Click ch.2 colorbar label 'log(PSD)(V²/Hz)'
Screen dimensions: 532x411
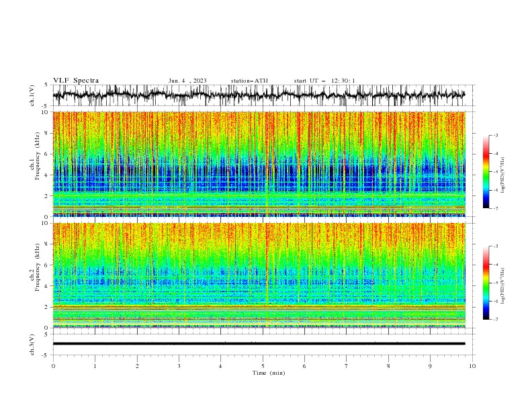[503, 286]
